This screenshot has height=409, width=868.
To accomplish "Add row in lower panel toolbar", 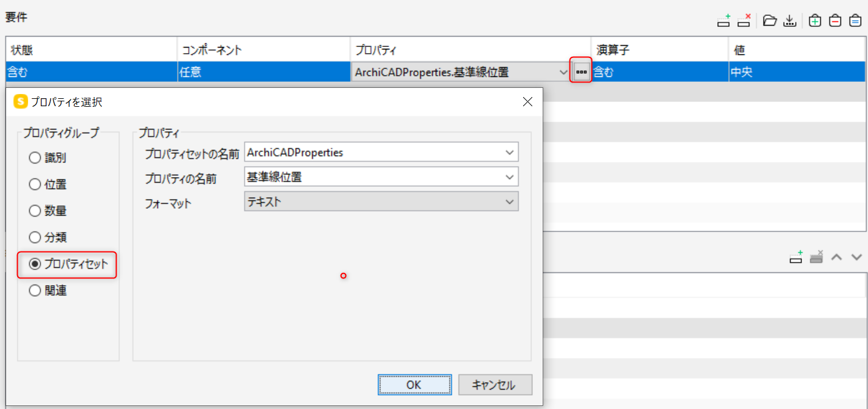I will [796, 258].
